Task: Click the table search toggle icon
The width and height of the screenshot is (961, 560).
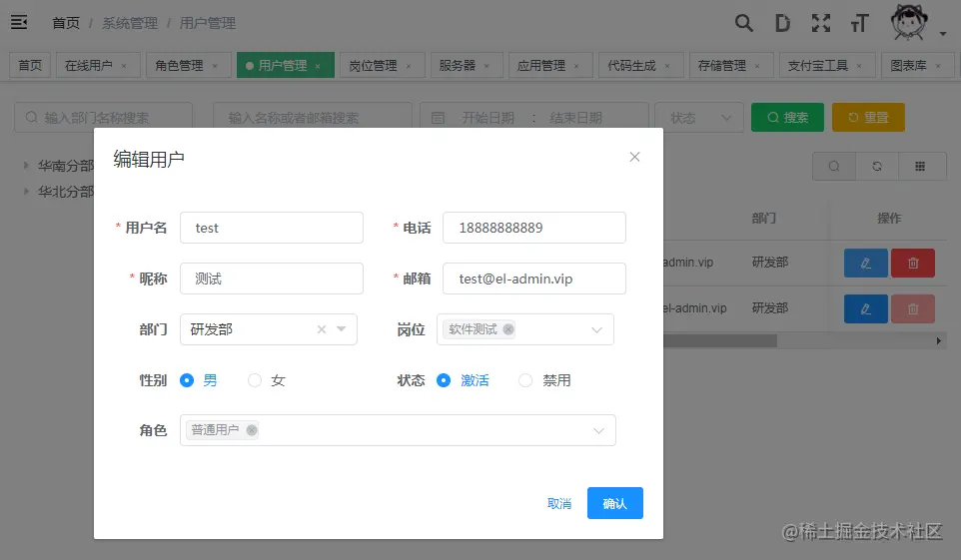Action: [x=833, y=166]
